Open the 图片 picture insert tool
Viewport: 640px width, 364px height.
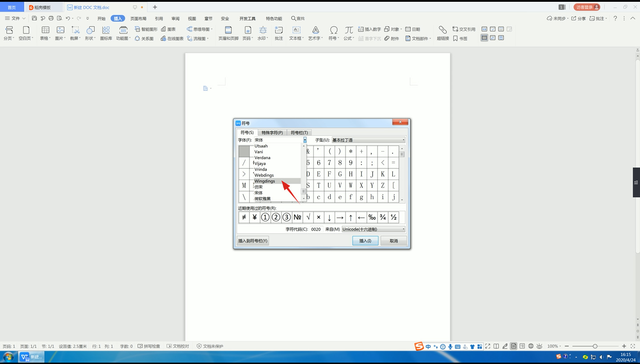(x=60, y=33)
